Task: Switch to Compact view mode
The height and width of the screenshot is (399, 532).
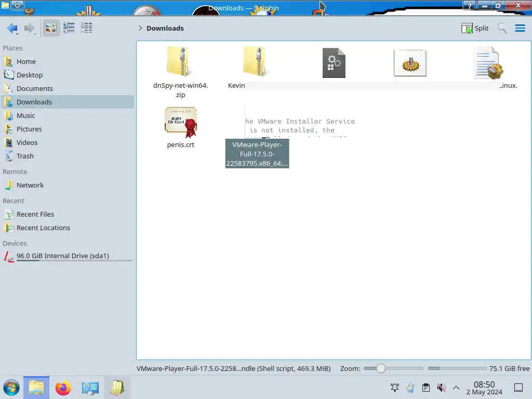Action: point(69,28)
